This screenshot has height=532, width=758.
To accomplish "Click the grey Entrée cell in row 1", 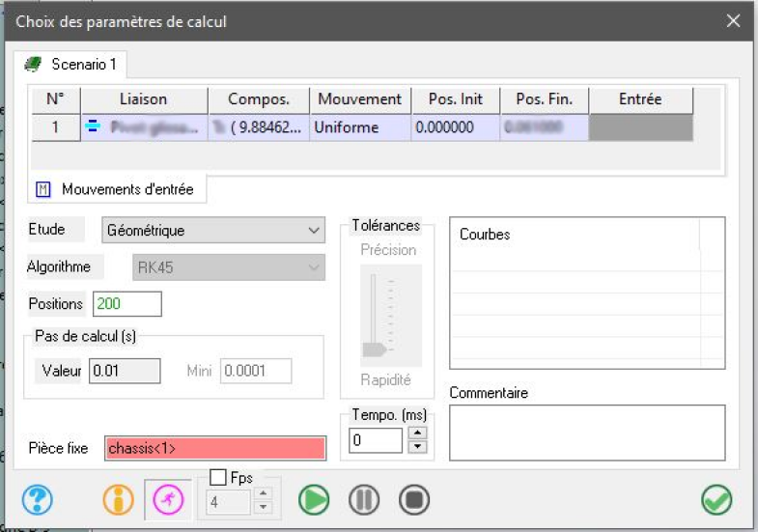I will click(x=640, y=127).
